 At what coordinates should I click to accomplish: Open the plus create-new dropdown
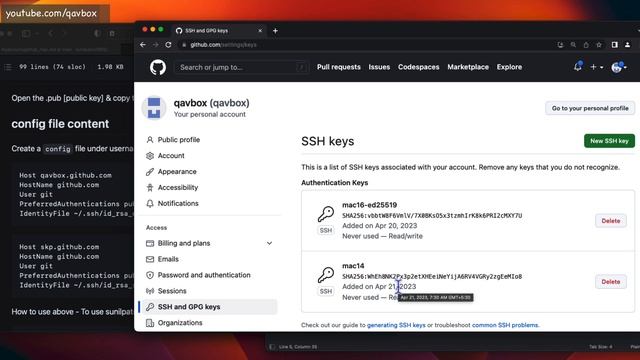point(596,67)
